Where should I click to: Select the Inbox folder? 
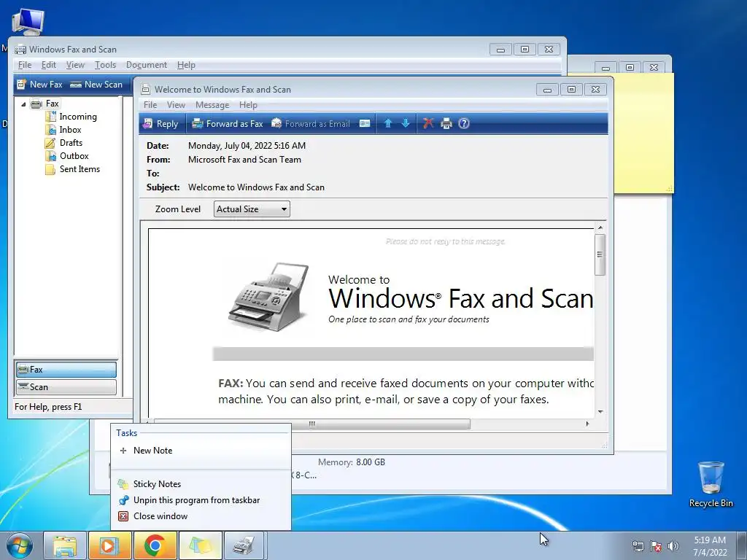(64, 130)
